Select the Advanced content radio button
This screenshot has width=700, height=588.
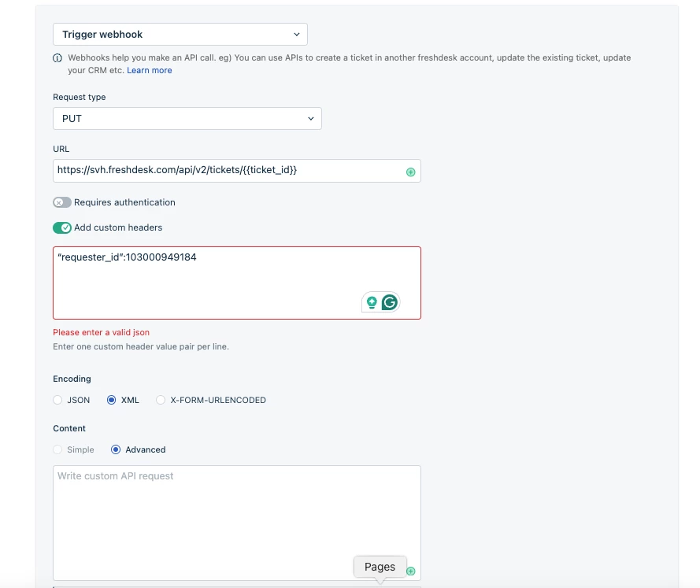tap(116, 449)
